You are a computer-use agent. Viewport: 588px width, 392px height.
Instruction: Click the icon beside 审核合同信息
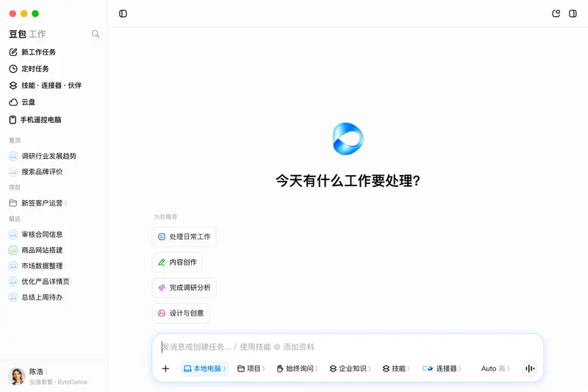coord(13,235)
